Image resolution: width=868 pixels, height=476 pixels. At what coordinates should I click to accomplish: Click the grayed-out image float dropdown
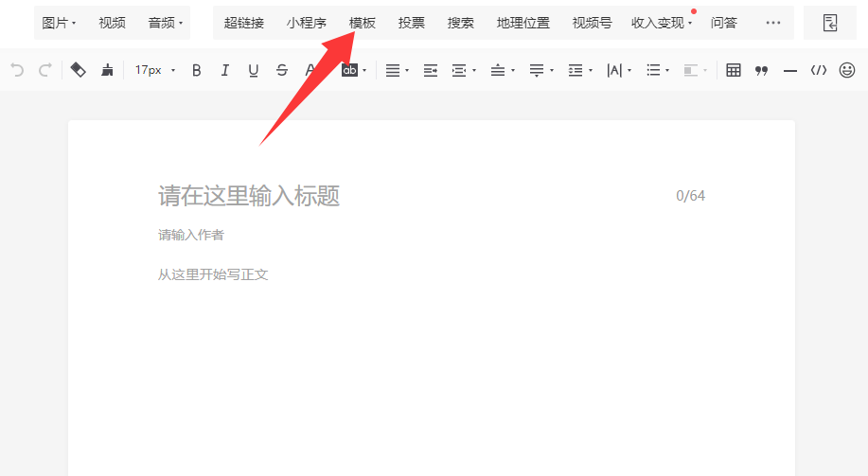pos(696,70)
